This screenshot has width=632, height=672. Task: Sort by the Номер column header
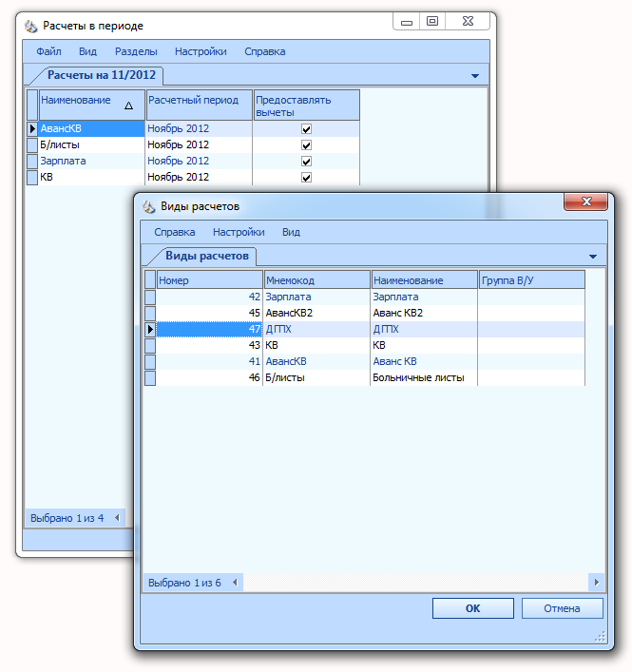point(209,279)
